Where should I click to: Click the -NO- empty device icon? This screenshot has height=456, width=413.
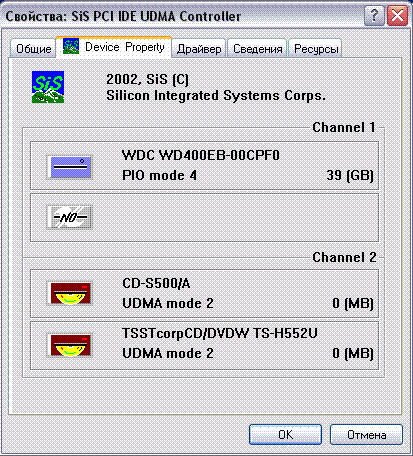pos(69,217)
